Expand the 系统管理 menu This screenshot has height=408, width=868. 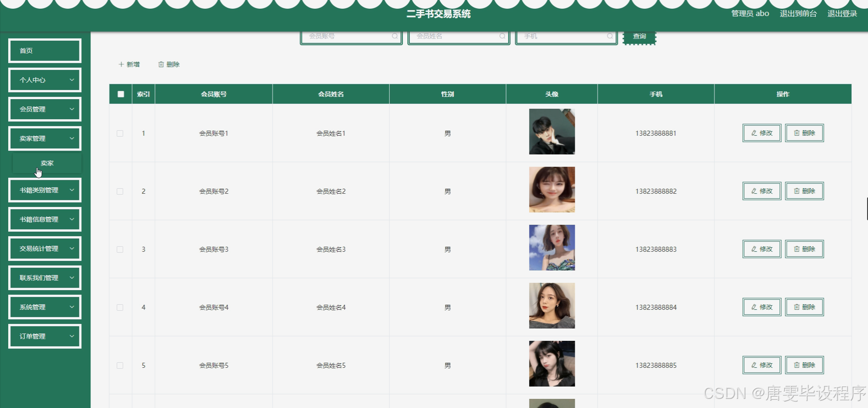tap(45, 307)
